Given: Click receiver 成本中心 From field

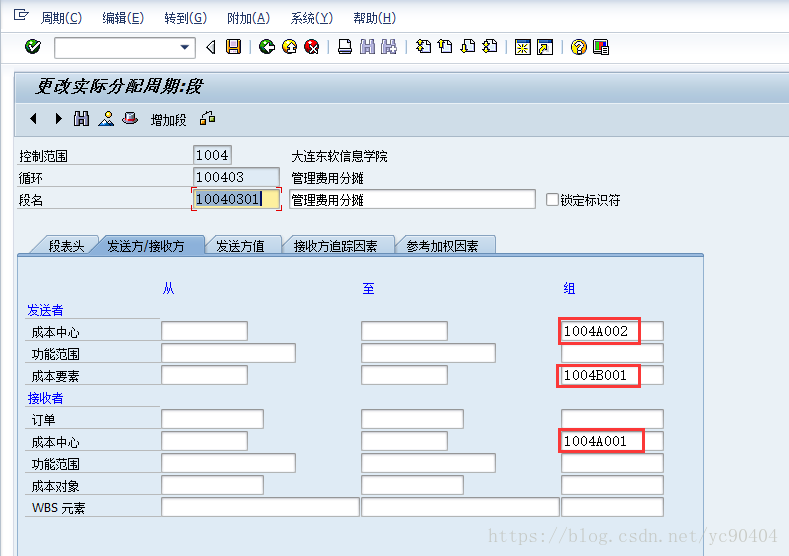Looking at the screenshot, I should 204,441.
